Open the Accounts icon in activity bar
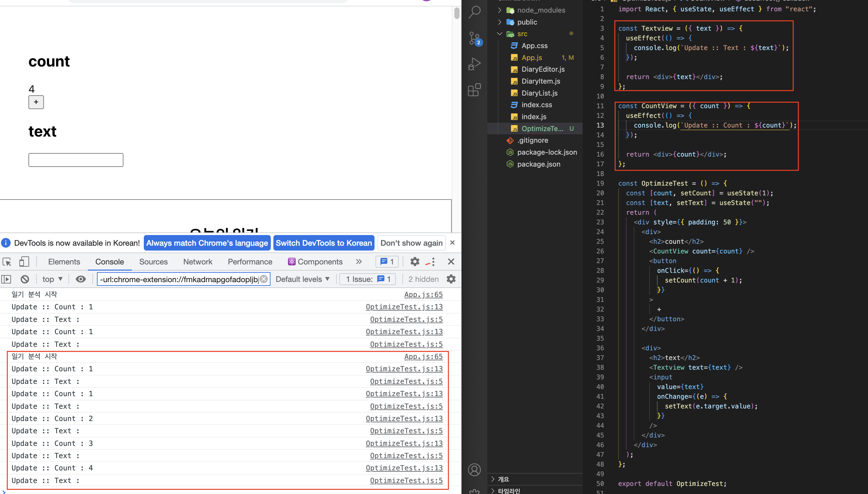The width and height of the screenshot is (868, 494). point(474,470)
